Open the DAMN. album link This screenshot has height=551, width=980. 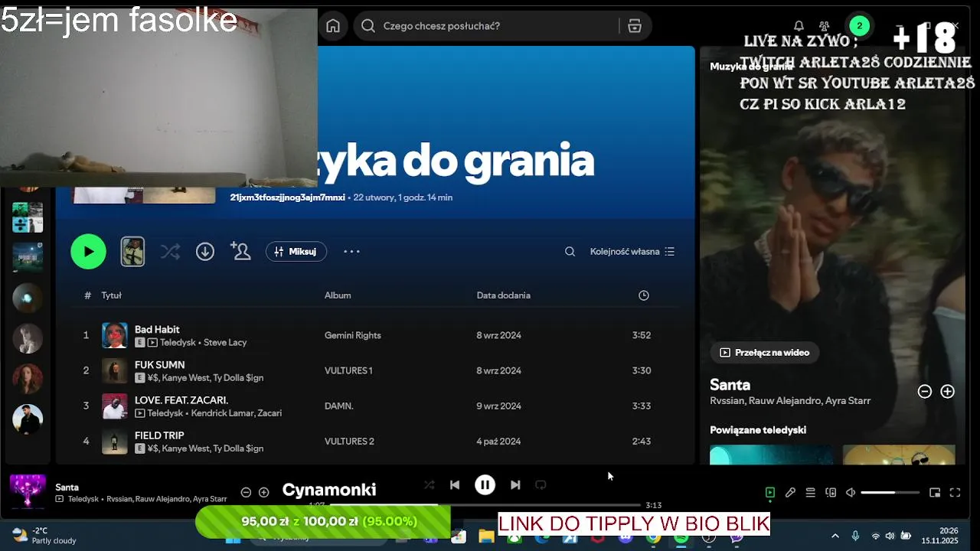point(339,406)
